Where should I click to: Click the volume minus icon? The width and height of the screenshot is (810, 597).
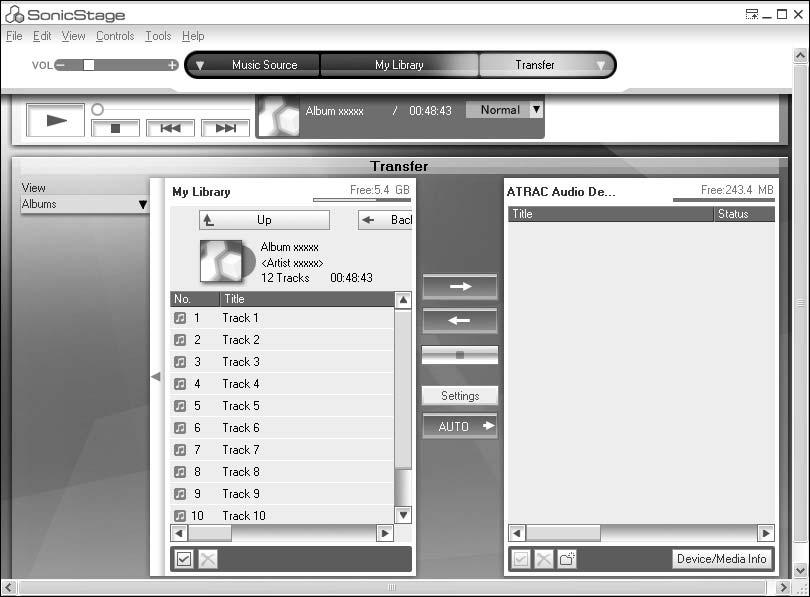click(x=60, y=65)
